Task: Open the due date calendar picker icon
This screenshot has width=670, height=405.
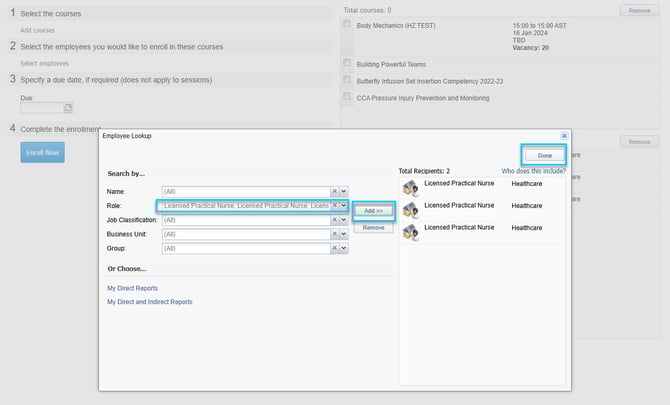Action: [x=69, y=108]
